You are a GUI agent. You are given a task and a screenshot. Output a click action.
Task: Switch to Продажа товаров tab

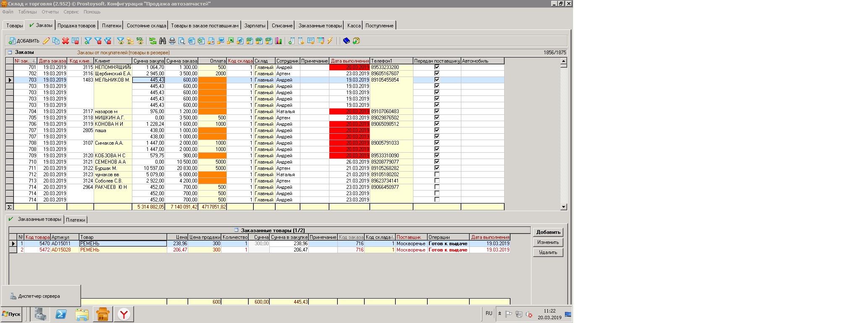76,26
